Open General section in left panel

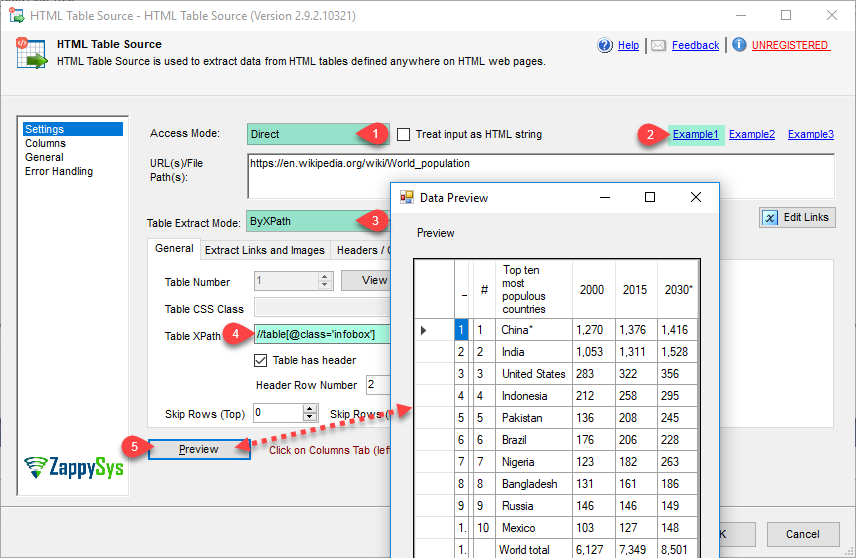coord(44,157)
